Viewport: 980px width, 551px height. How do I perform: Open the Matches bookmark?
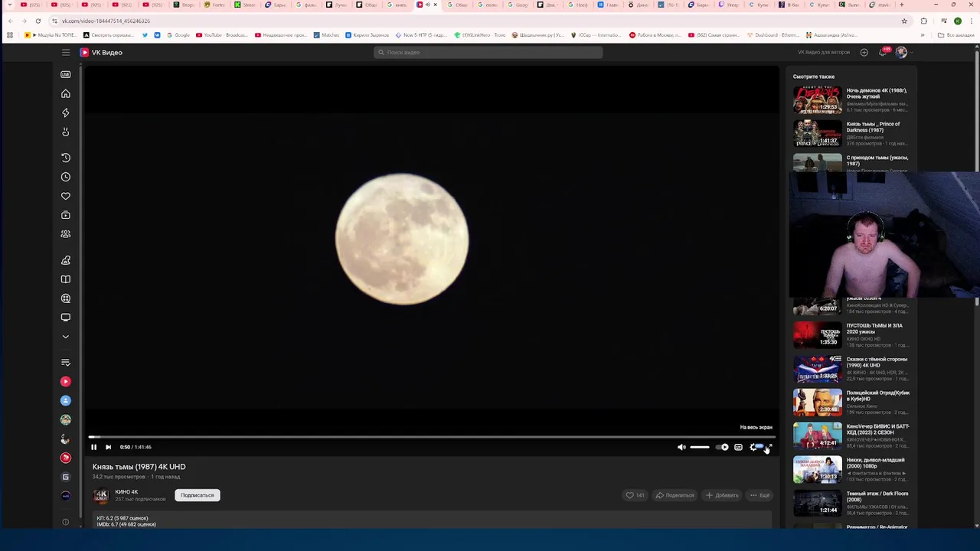coord(326,35)
